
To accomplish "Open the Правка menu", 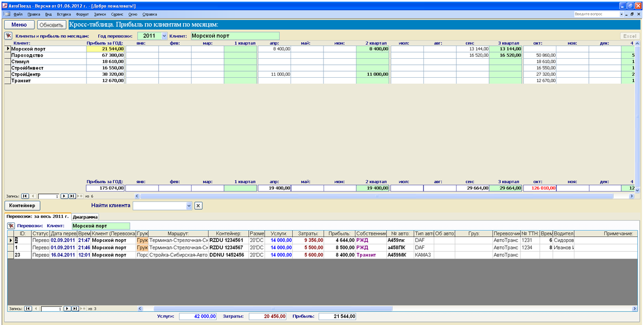I will point(34,14).
